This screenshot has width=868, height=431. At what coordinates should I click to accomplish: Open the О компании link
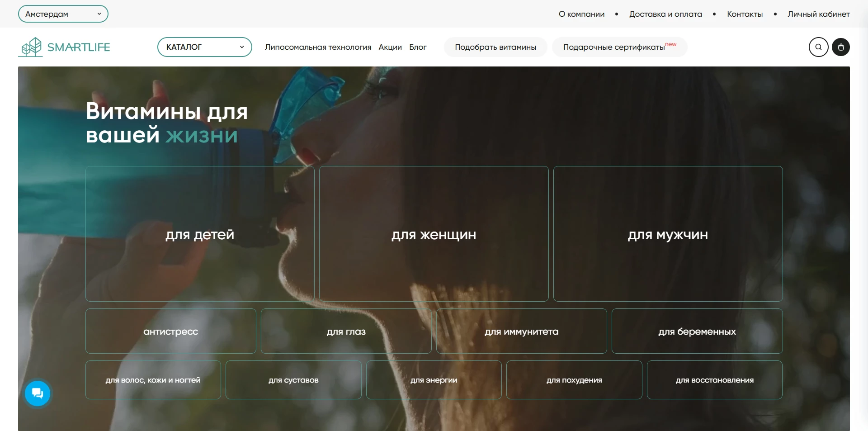[581, 14]
